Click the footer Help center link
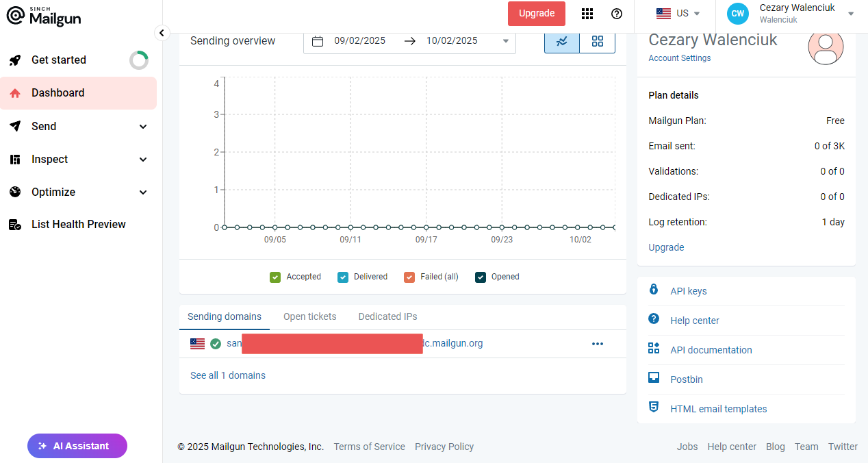 coord(732,447)
